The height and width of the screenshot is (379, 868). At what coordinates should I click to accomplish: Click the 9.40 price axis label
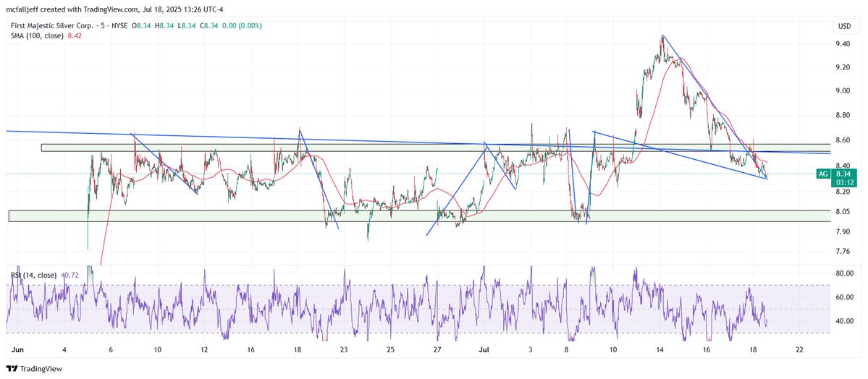point(843,44)
